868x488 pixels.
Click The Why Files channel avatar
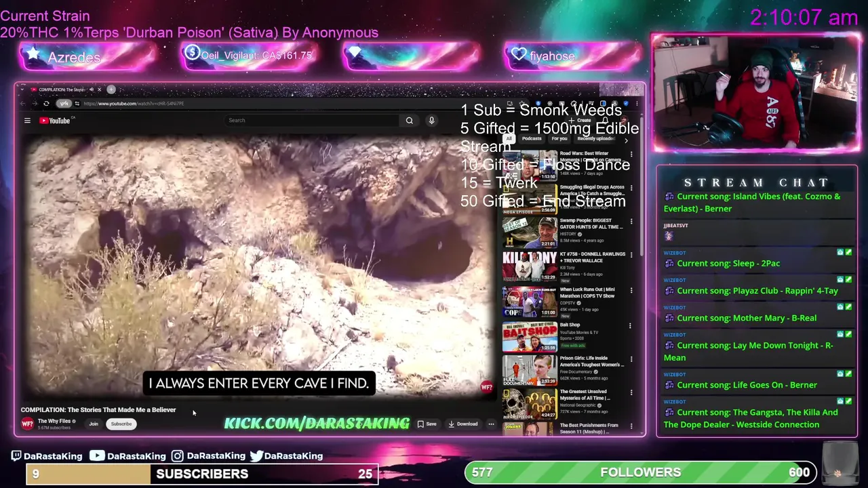pyautogui.click(x=27, y=424)
